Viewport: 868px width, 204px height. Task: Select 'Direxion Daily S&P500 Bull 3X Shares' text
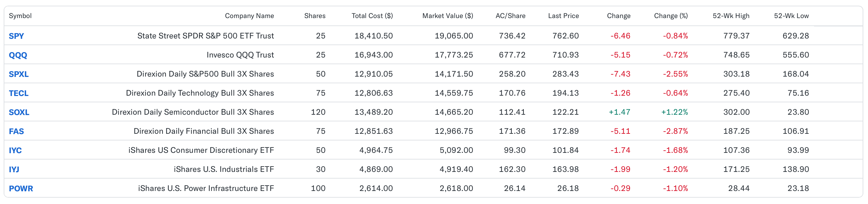coord(205,74)
